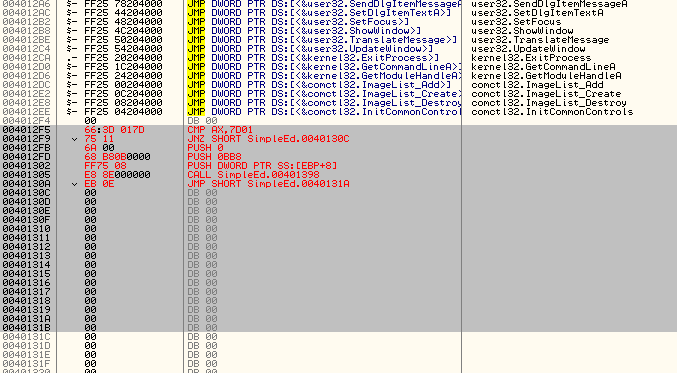Select address 00401305
The height and width of the screenshot is (373, 677).
point(26,175)
